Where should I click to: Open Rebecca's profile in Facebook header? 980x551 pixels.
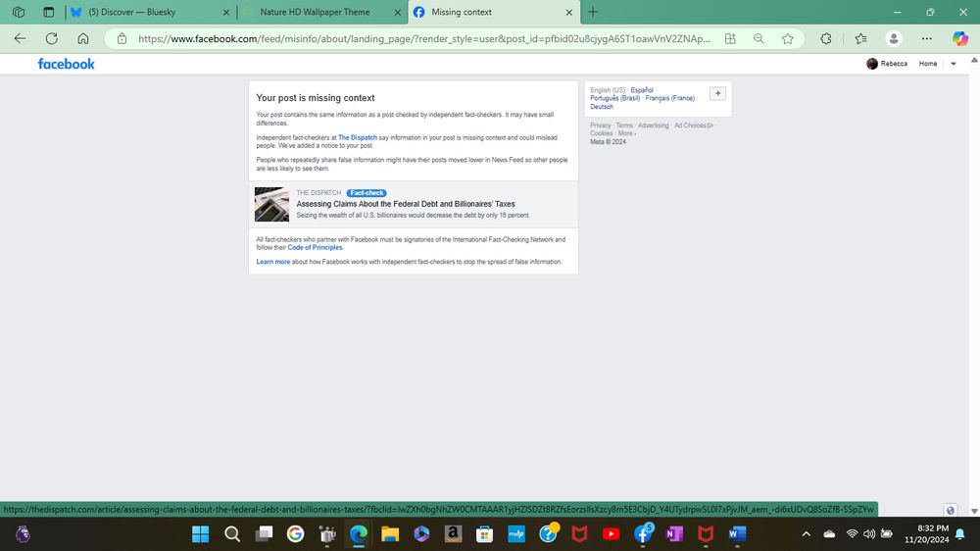(887, 64)
